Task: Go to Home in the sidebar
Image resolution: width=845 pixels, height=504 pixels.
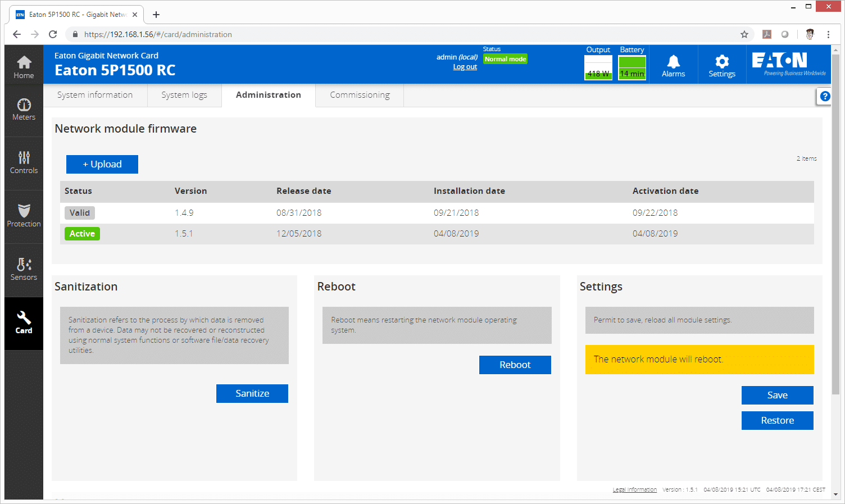Action: click(x=24, y=67)
